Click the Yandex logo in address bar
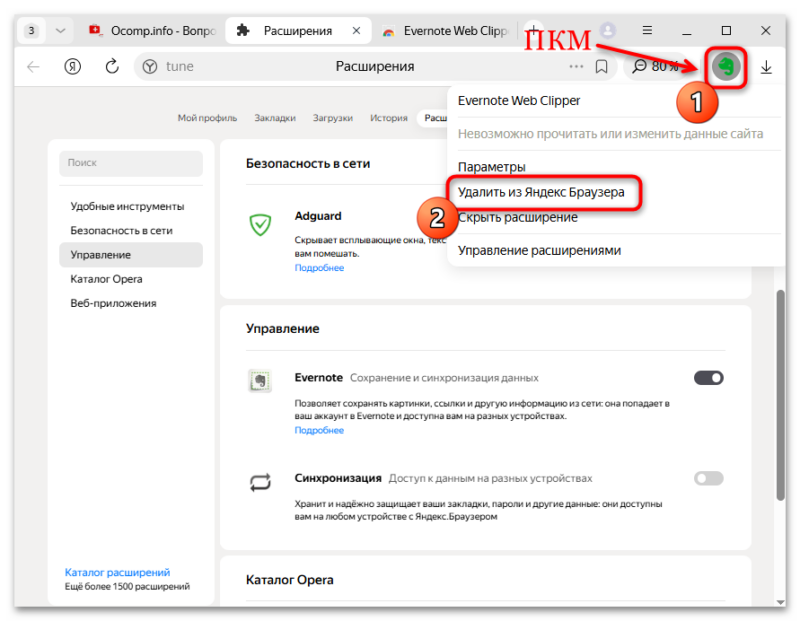 (x=149, y=67)
